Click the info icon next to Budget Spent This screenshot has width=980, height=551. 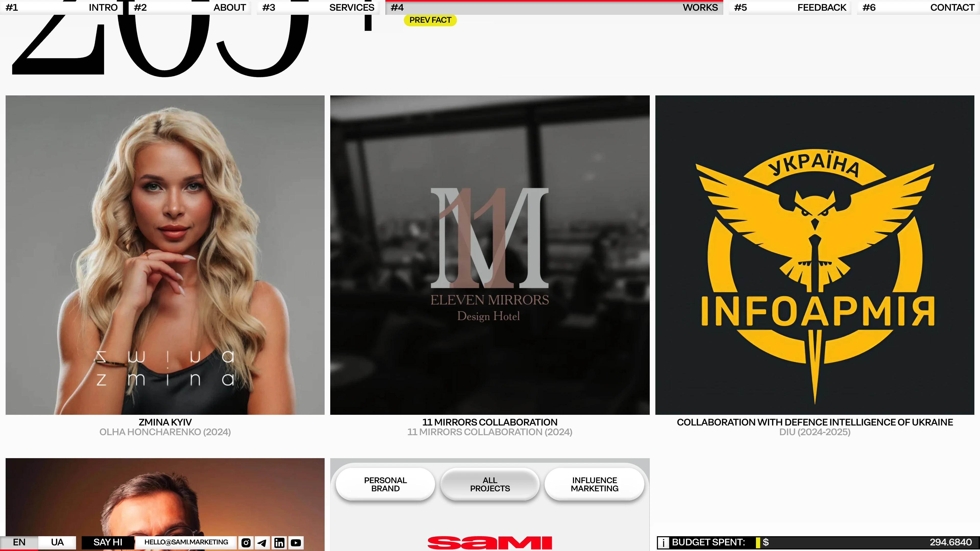pyautogui.click(x=664, y=542)
